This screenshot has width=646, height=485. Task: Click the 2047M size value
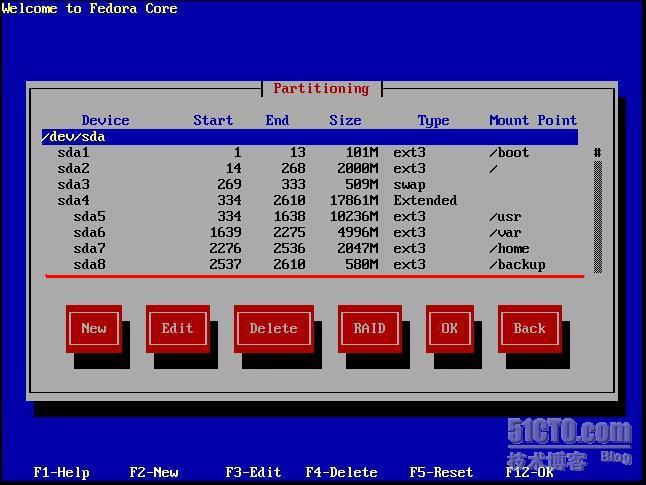(x=358, y=248)
